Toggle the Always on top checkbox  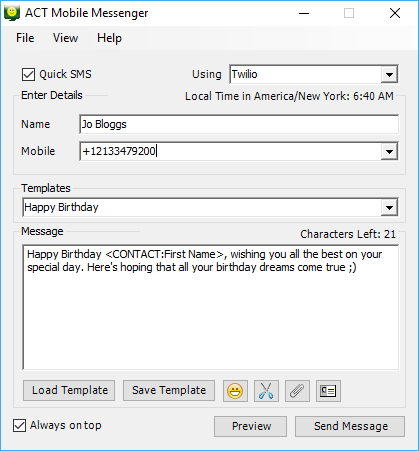19,426
